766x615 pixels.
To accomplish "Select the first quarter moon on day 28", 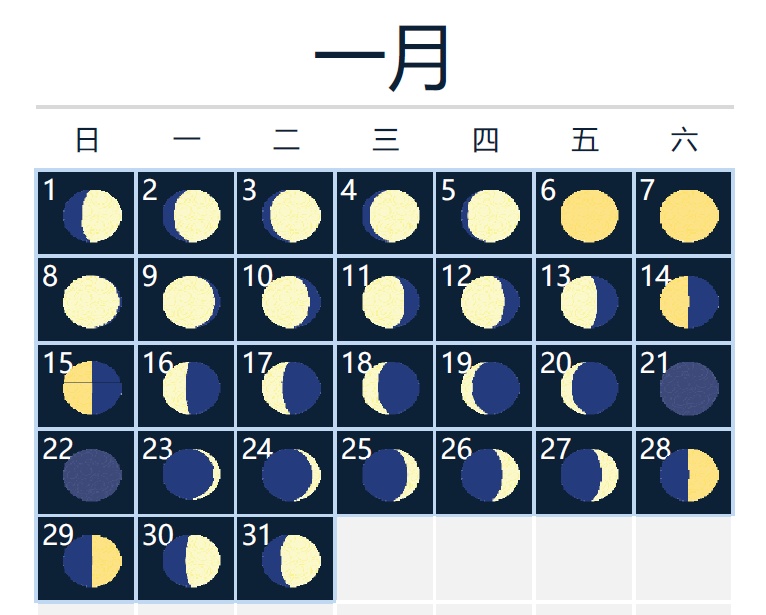I will [689, 475].
